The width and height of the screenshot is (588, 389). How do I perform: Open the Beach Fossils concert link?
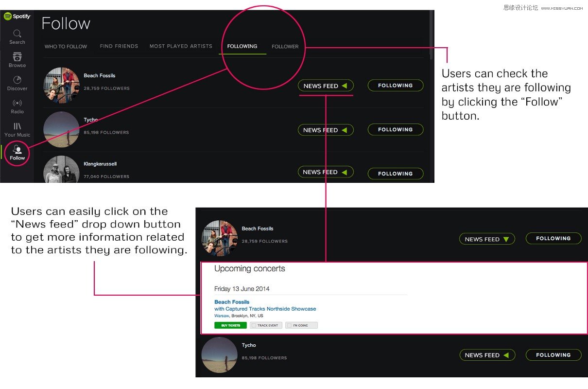coord(232,302)
